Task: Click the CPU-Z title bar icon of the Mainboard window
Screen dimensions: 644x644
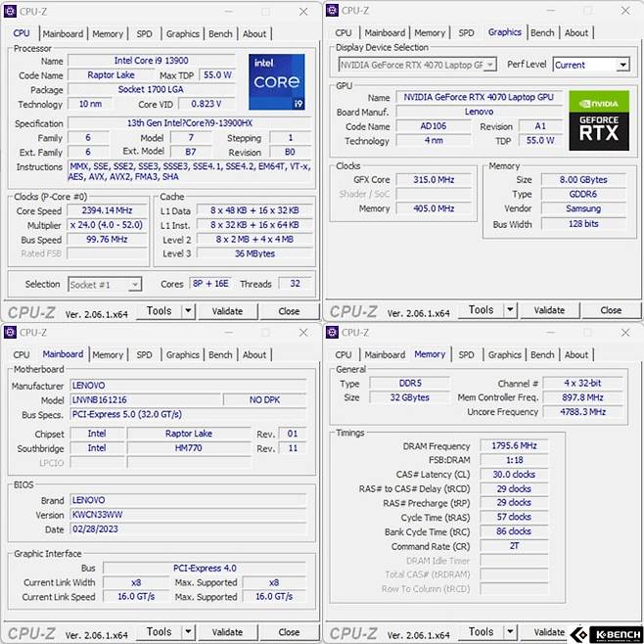Action: [11, 333]
